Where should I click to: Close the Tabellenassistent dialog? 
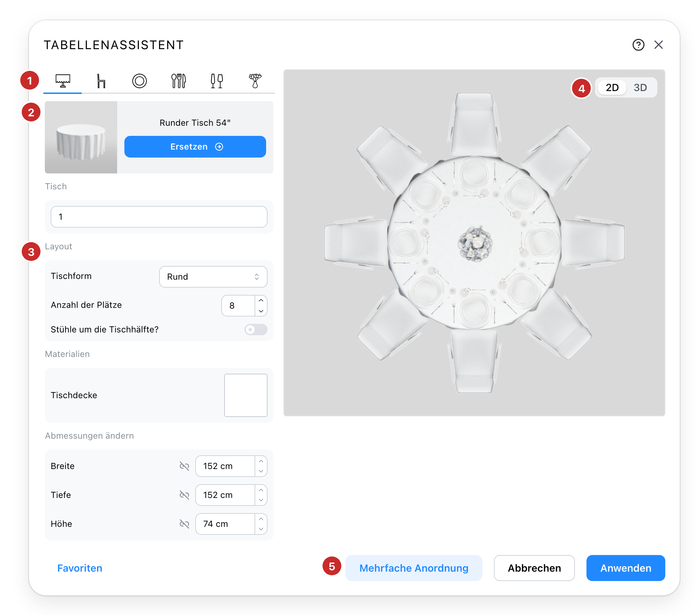(659, 45)
